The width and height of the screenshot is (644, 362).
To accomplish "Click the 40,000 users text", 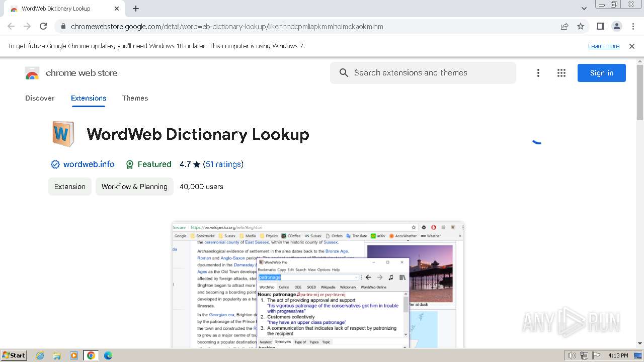I will pos(201,187).
